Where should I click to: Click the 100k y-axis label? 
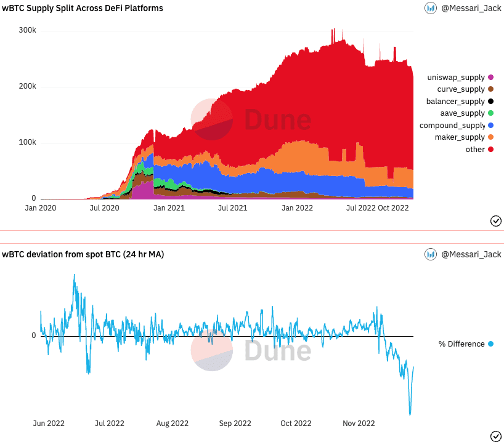click(27, 142)
